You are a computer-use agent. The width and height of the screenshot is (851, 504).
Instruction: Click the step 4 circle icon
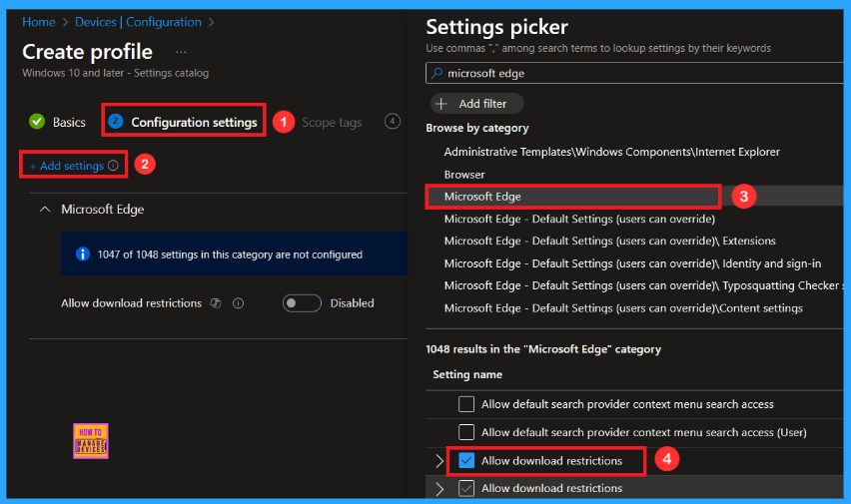click(x=393, y=121)
